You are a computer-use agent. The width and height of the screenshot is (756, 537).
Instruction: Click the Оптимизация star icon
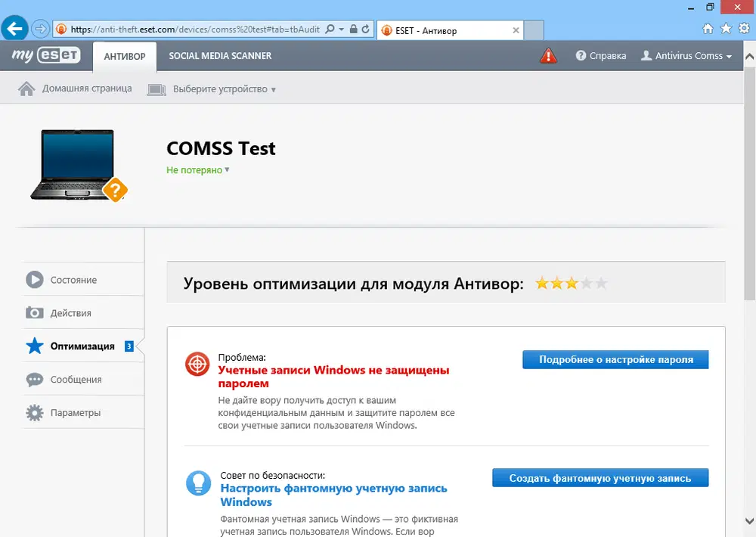tap(36, 346)
